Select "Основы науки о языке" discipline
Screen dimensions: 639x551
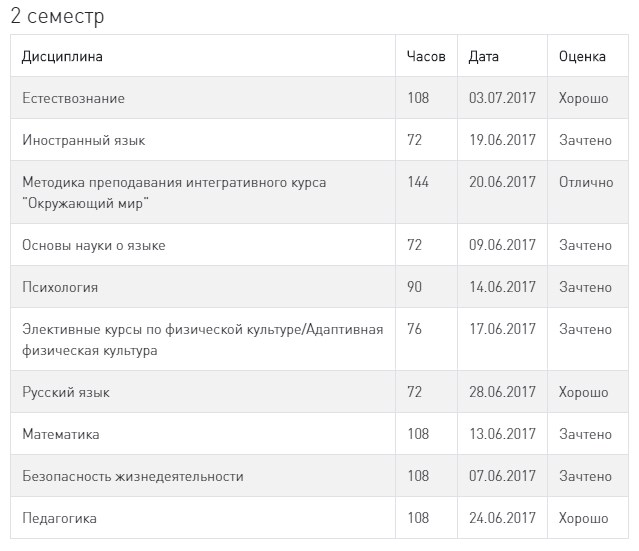94,245
